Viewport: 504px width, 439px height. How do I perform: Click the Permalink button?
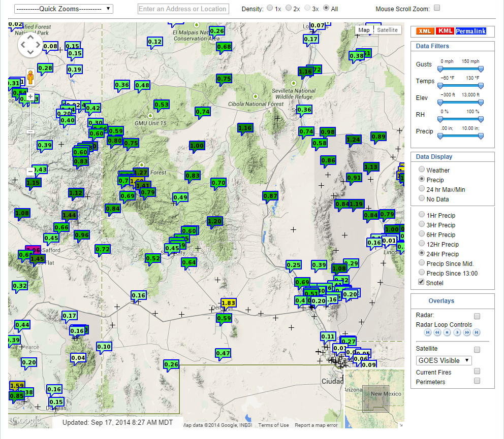[470, 31]
